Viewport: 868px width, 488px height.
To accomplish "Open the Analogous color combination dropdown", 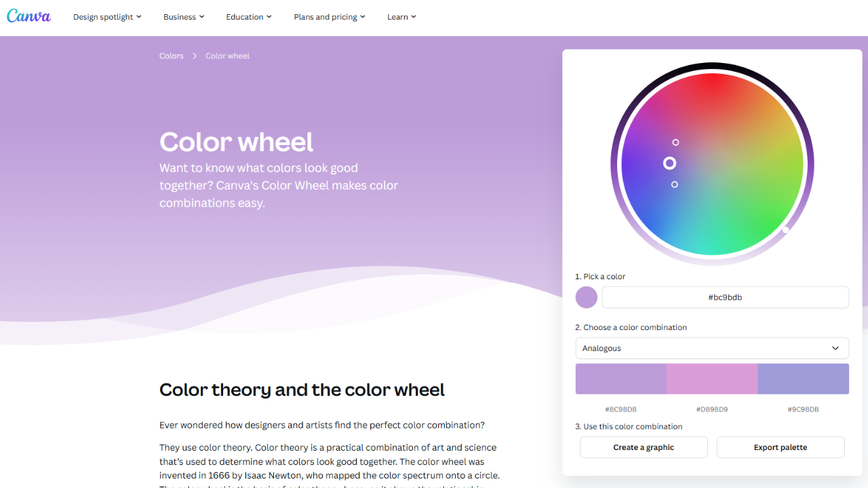I will pos(712,348).
